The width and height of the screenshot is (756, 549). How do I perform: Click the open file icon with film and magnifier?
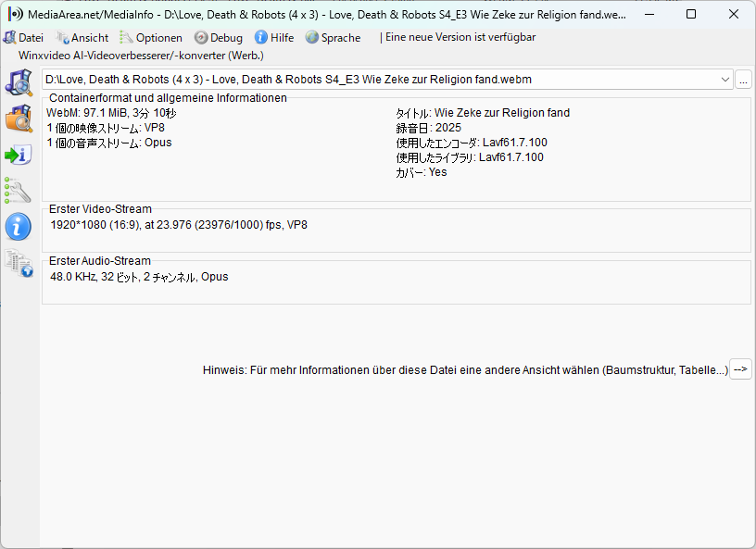(19, 82)
